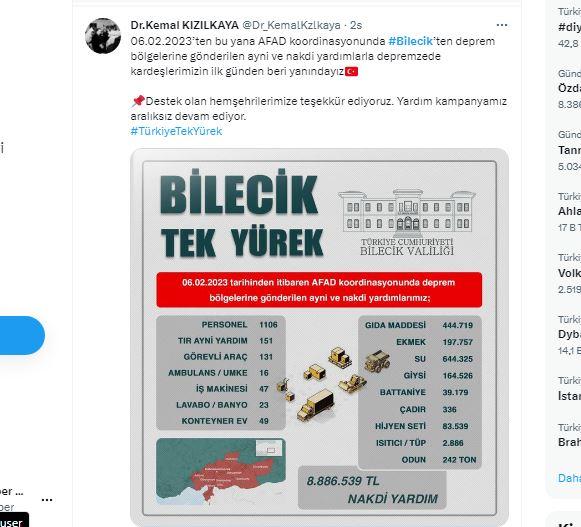The image size is (581, 527).
Task: Open the trending topic starting with #diy
Action: click(569, 27)
